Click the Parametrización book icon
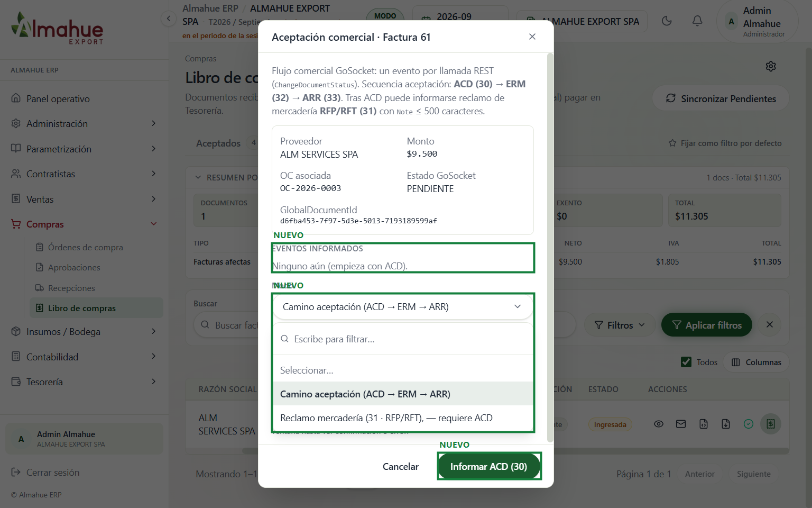 16,149
